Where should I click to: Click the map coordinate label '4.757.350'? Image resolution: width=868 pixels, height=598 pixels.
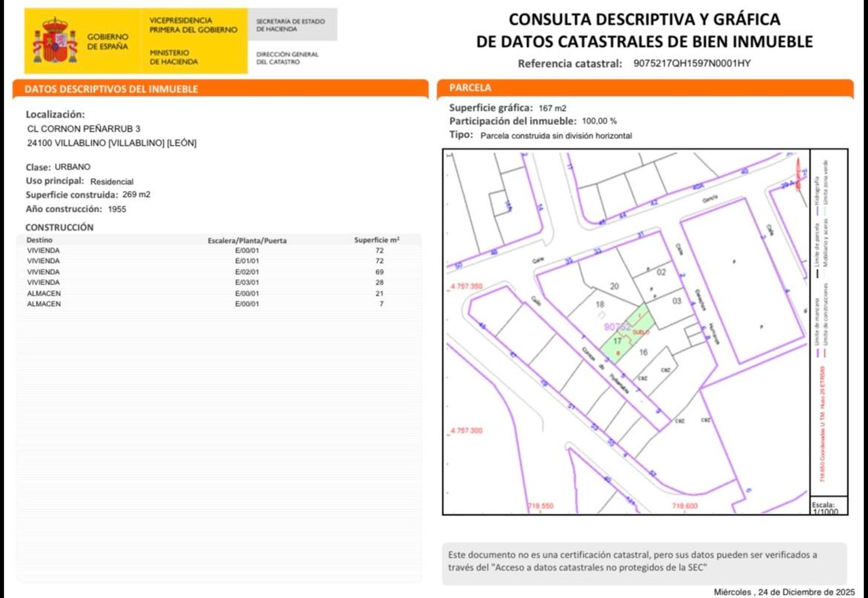(466, 286)
